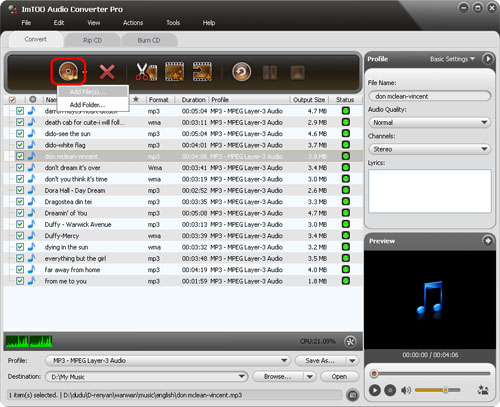Click the audio waveform display
The height and width of the screenshot is (407, 500).
coord(29,341)
